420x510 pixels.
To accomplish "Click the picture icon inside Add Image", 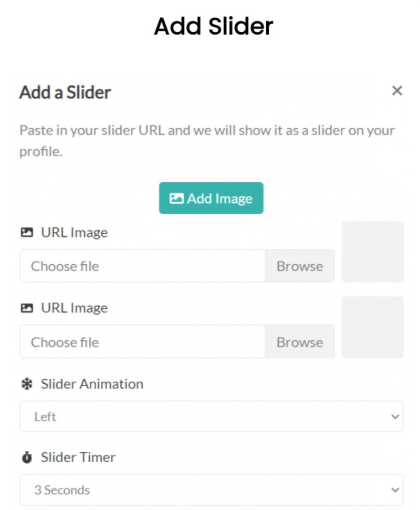I will [176, 199].
